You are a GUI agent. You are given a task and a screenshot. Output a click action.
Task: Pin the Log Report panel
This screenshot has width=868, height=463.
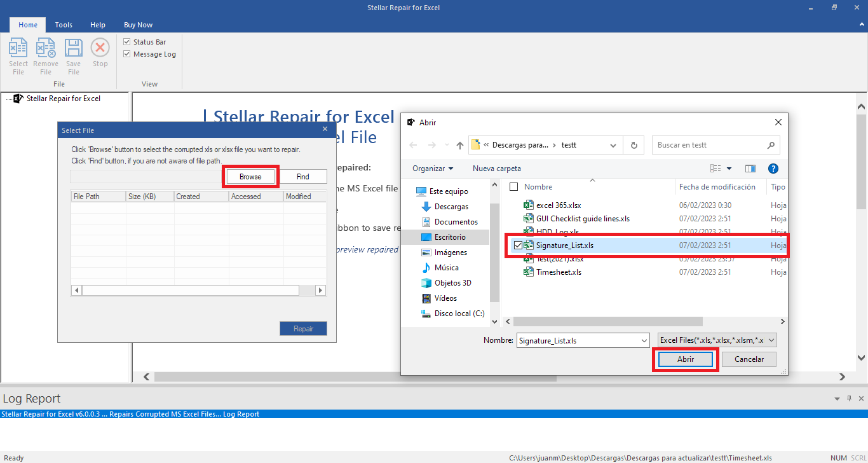pyautogui.click(x=849, y=399)
